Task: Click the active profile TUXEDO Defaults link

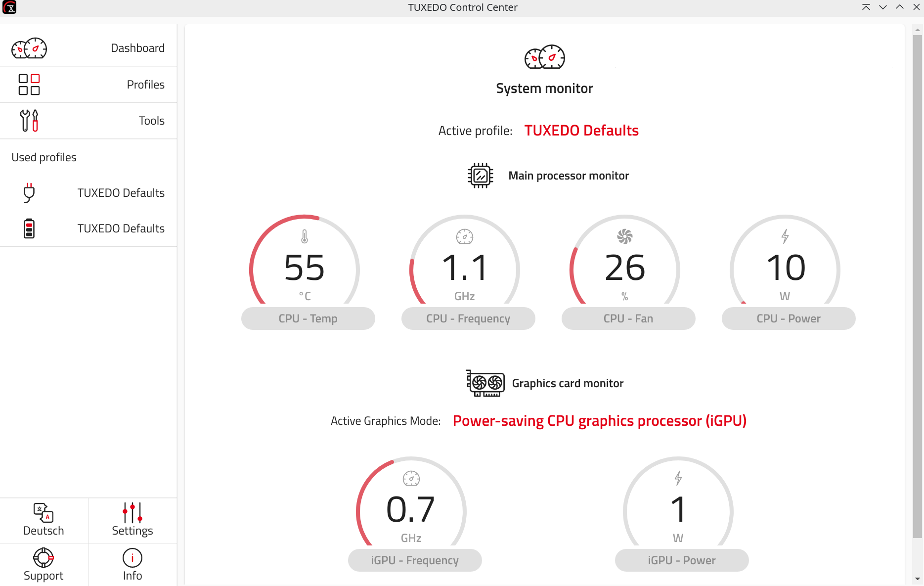Action: pos(581,131)
